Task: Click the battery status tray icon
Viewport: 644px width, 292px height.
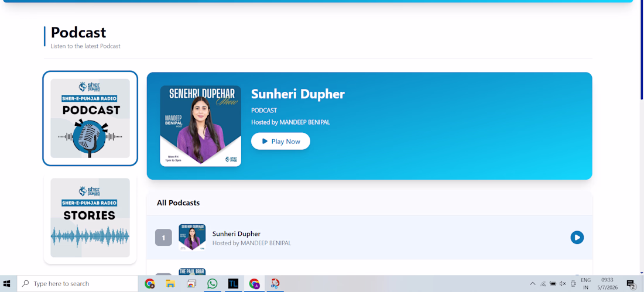Action: [553, 283]
